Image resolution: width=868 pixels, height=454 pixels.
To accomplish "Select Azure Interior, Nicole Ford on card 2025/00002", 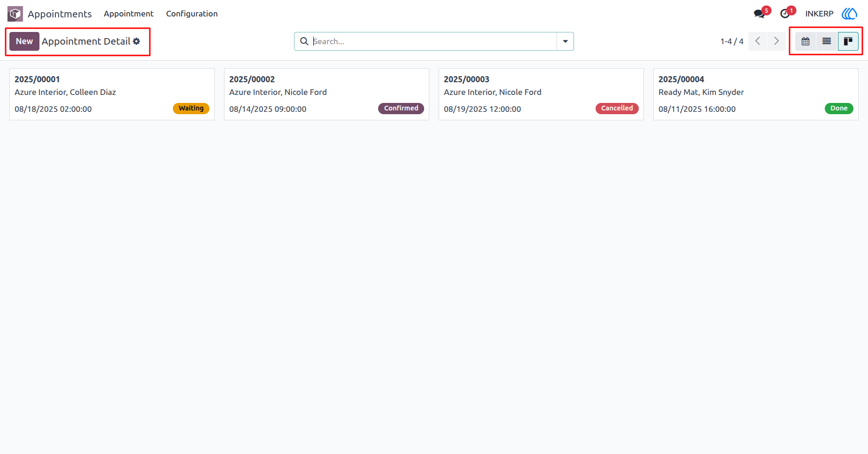I will click(278, 92).
